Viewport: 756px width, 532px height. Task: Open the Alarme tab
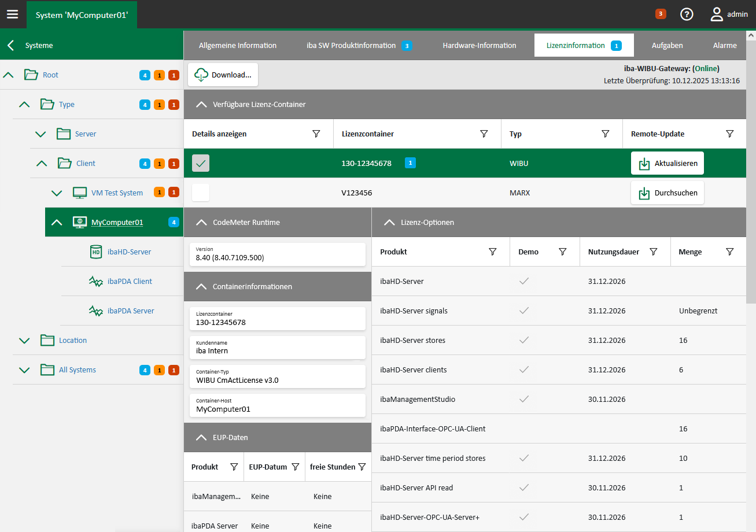coord(725,45)
